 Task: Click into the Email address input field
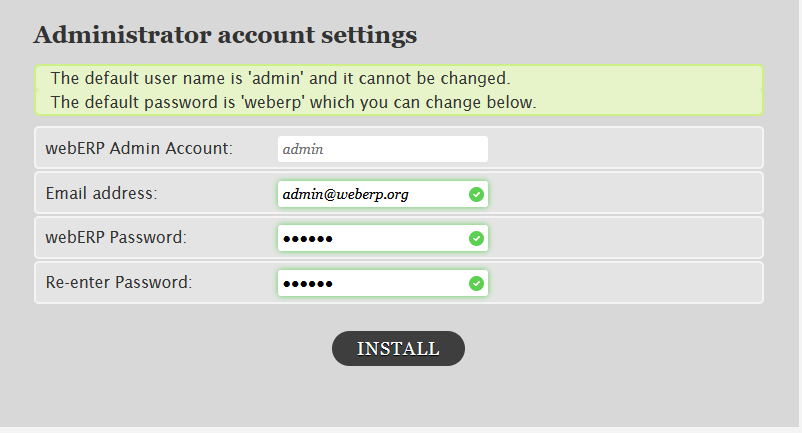[x=370, y=194]
